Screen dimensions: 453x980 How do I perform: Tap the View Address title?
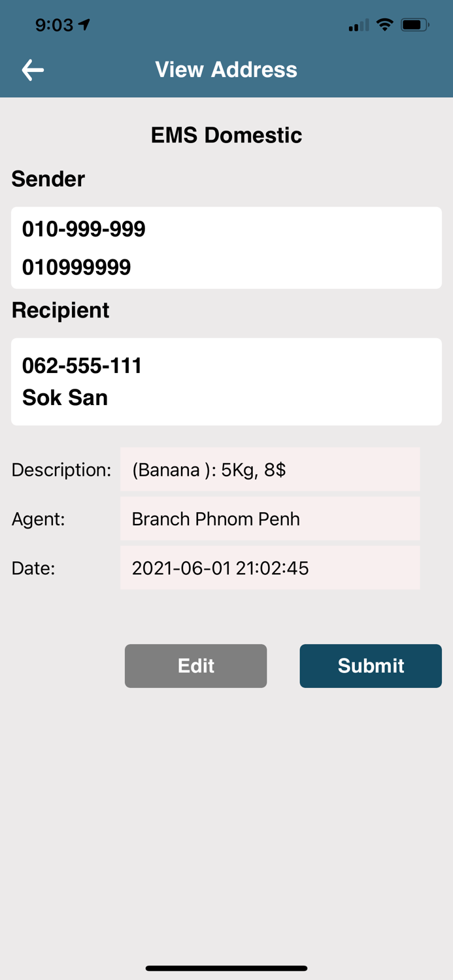pyautogui.click(x=226, y=70)
